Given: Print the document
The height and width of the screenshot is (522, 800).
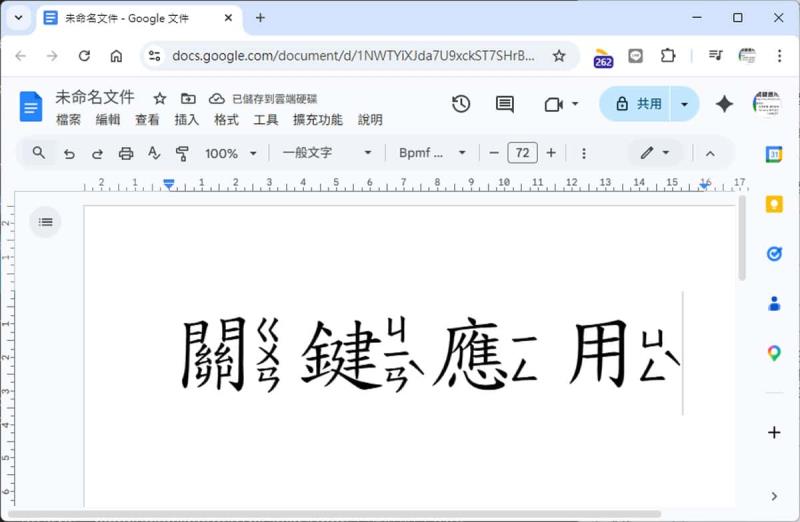Looking at the screenshot, I should pyautogui.click(x=126, y=153).
